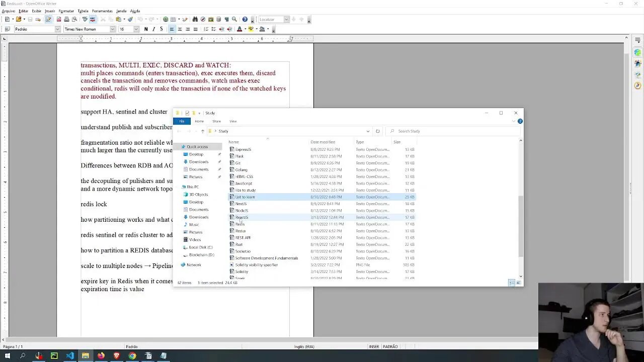Click the Windows Start button
The height and width of the screenshot is (362, 644).
click(7, 356)
